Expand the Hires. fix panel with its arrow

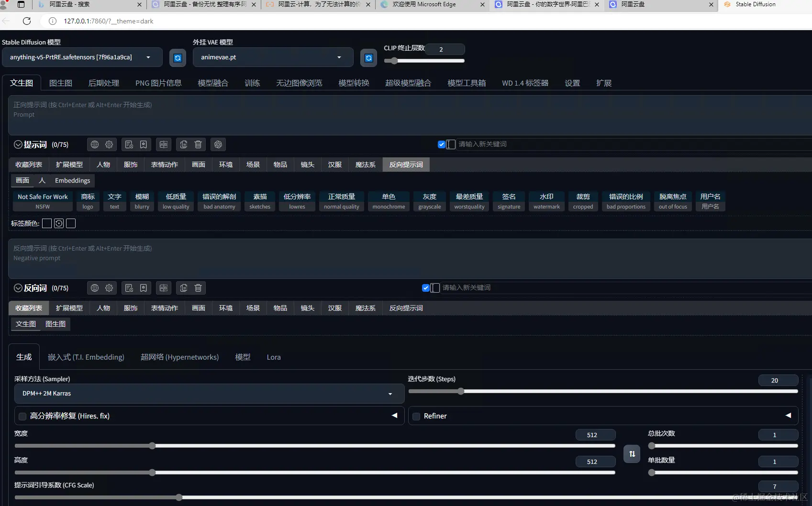(395, 416)
